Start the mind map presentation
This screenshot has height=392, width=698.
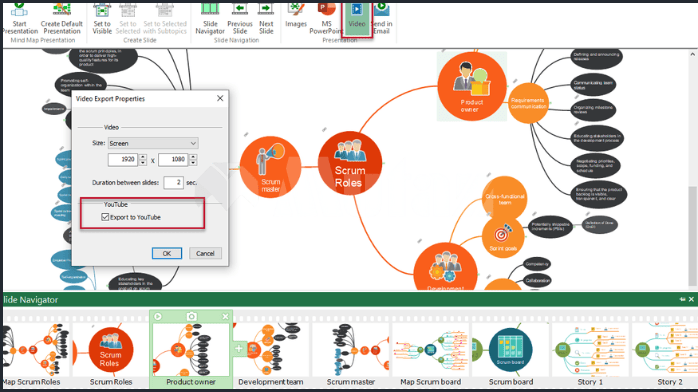coord(20,19)
